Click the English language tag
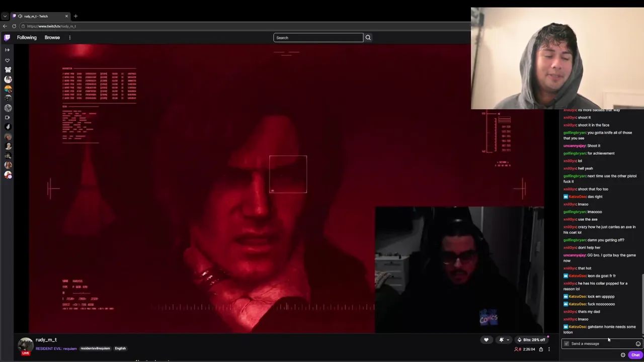This screenshot has width=644, height=362. click(x=120, y=348)
